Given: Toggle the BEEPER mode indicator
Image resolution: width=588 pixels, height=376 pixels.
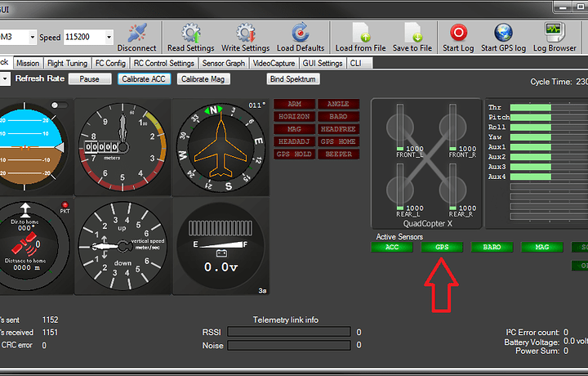Looking at the screenshot, I should click(x=338, y=154).
